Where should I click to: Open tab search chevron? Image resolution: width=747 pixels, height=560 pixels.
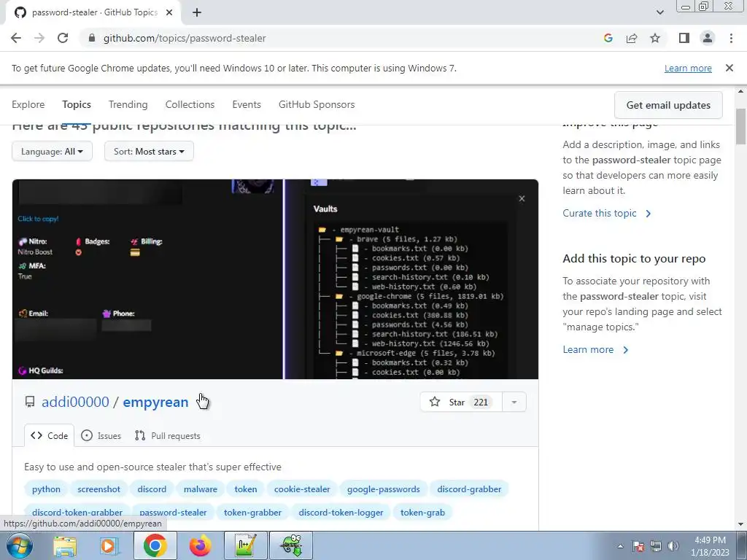tap(659, 12)
